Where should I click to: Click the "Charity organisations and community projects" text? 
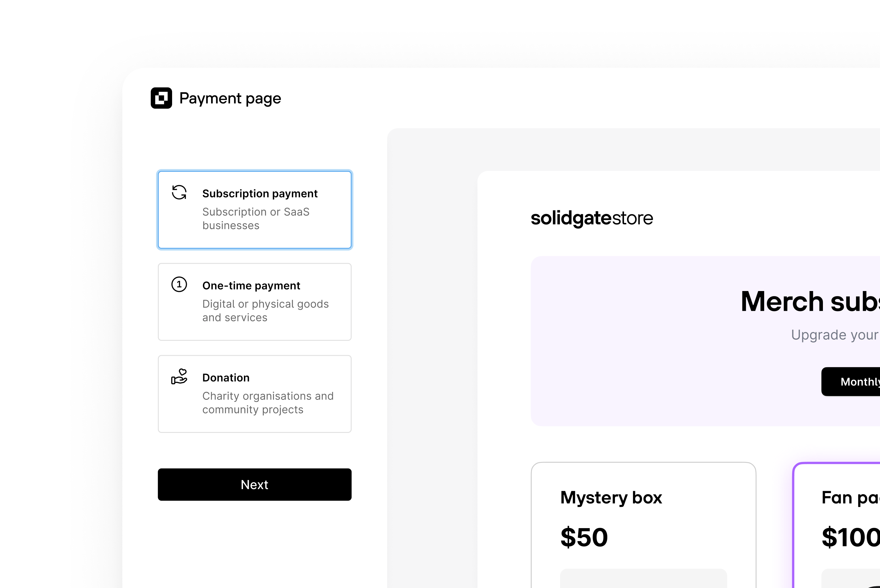(x=268, y=402)
